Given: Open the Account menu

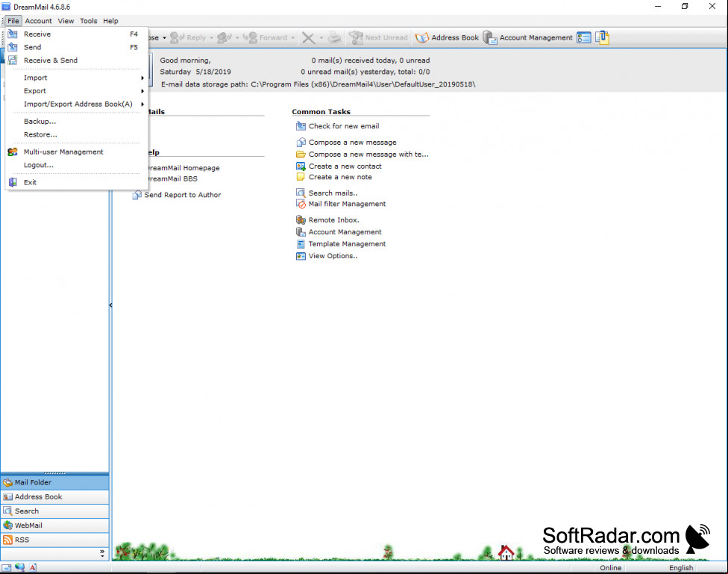Looking at the screenshot, I should 39,21.
